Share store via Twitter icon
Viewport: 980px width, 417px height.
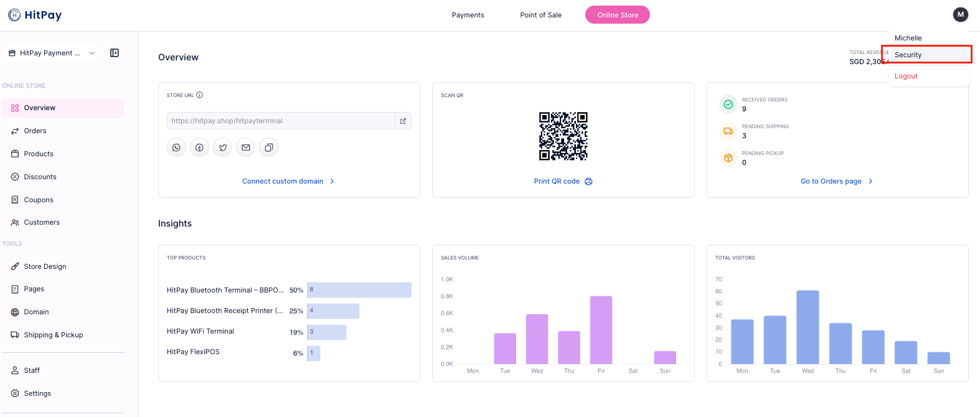[x=223, y=148]
